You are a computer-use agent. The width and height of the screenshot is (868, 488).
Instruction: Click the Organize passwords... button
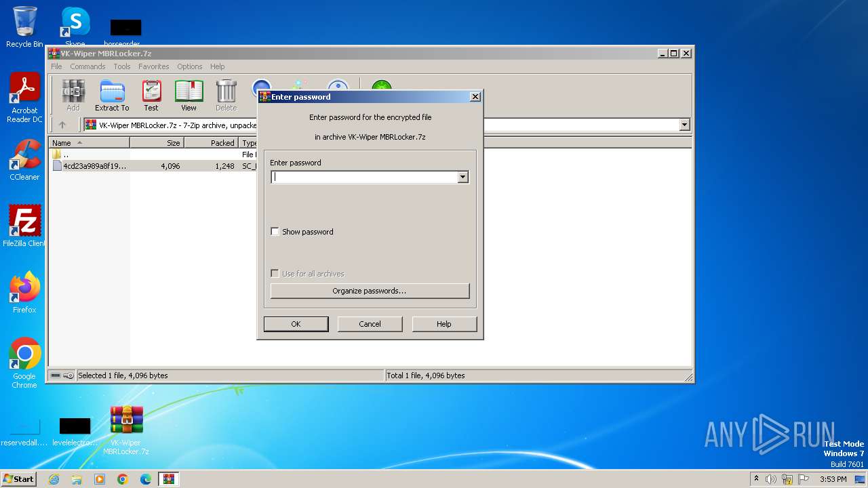tap(370, 291)
